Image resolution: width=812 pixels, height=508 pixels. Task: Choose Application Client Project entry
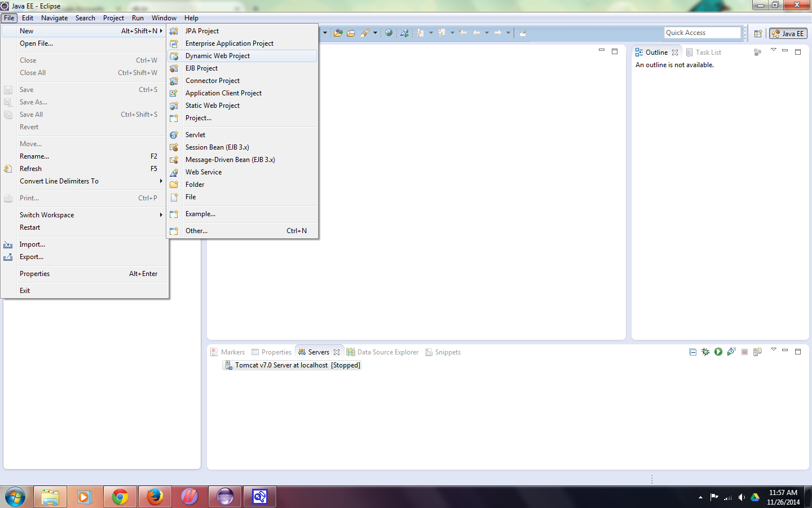point(242,93)
